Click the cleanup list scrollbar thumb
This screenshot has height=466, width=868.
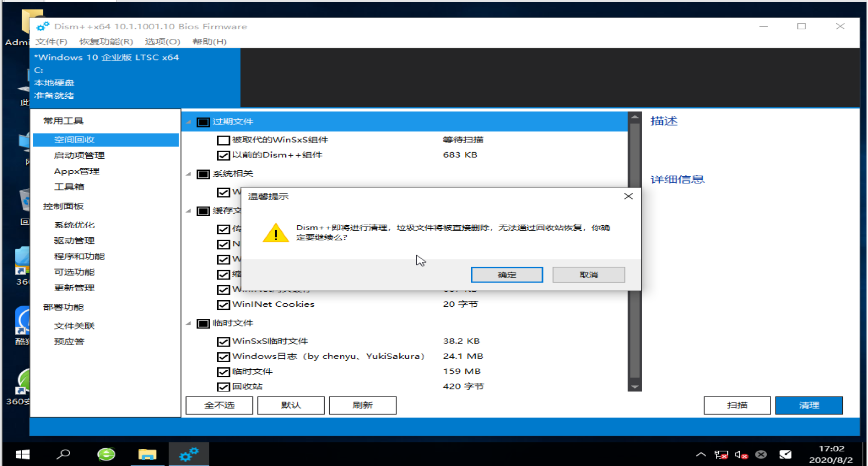(x=635, y=249)
